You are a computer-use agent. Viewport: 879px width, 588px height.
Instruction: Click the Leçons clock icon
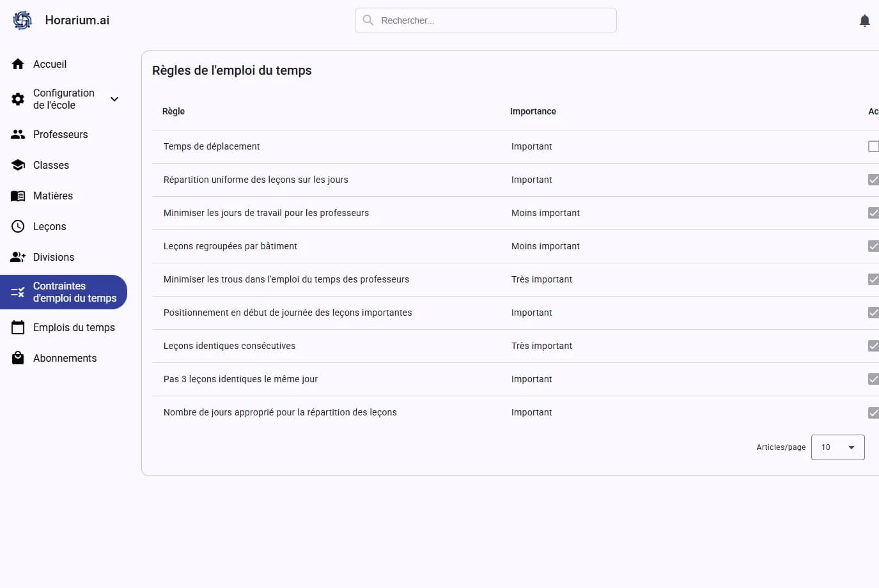[18, 226]
